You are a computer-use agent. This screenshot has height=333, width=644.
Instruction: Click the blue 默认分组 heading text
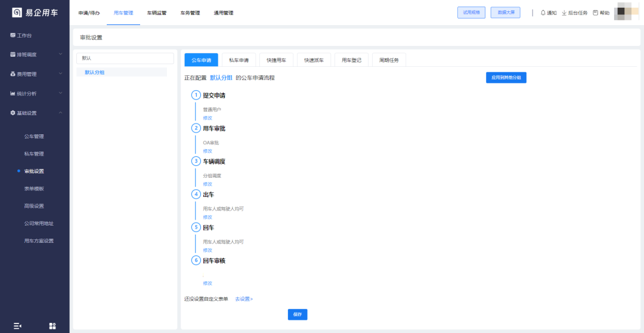point(221,78)
